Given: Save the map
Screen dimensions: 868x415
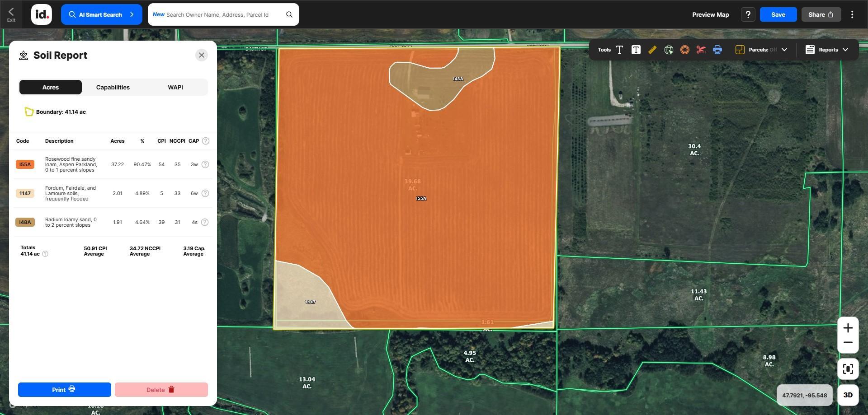Looking at the screenshot, I should click(778, 14).
